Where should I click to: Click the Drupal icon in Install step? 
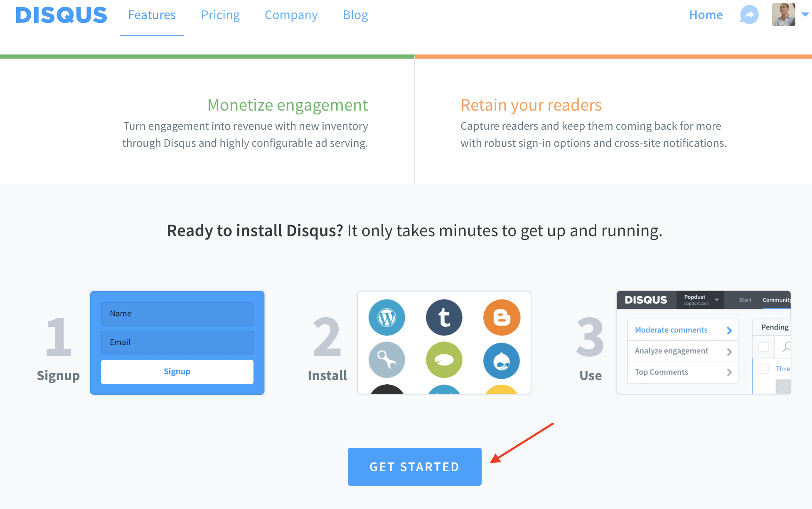coord(500,360)
